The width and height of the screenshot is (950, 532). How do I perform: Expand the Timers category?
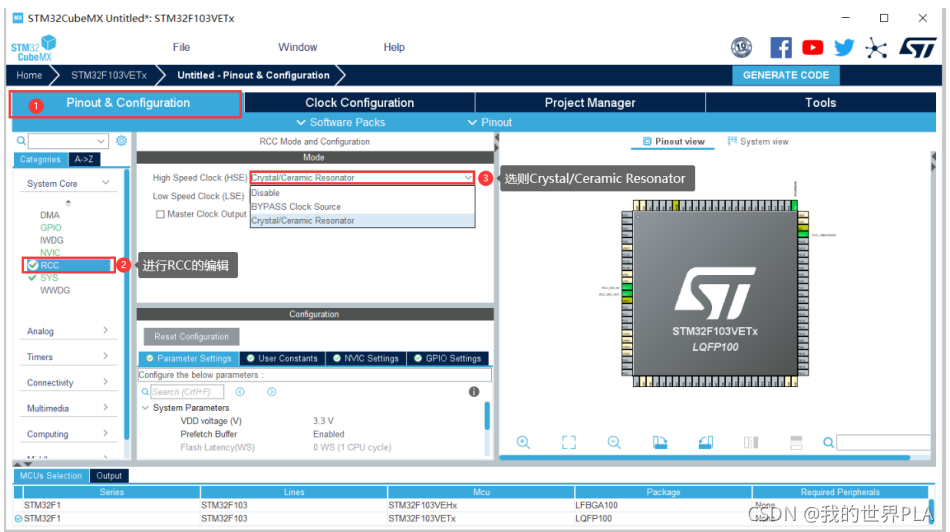[105, 356]
